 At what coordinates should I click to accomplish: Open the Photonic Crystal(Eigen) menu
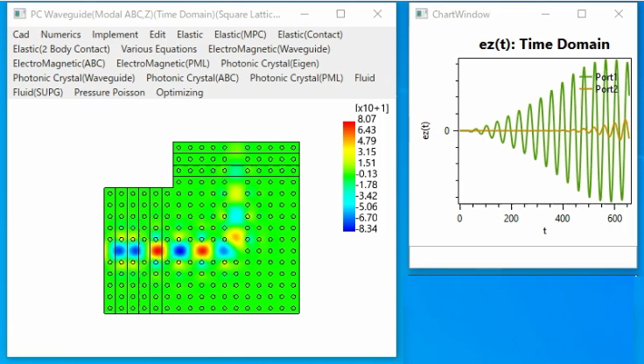point(269,63)
